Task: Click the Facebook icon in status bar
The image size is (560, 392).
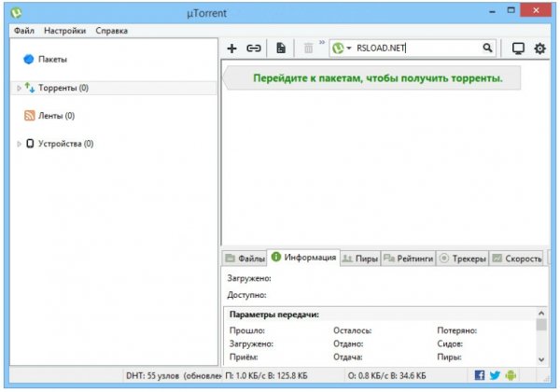Action: point(480,375)
